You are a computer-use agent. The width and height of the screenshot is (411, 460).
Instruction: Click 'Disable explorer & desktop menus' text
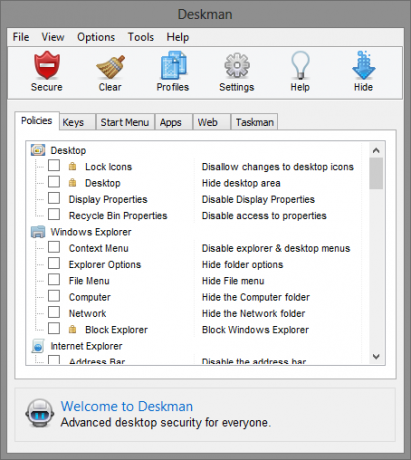[x=276, y=248]
